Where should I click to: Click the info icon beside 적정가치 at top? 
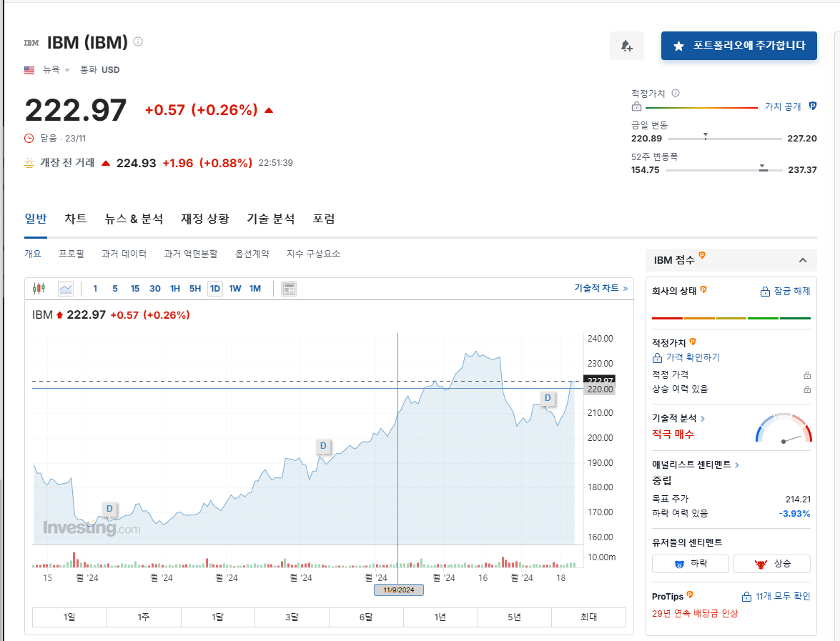[x=676, y=93]
